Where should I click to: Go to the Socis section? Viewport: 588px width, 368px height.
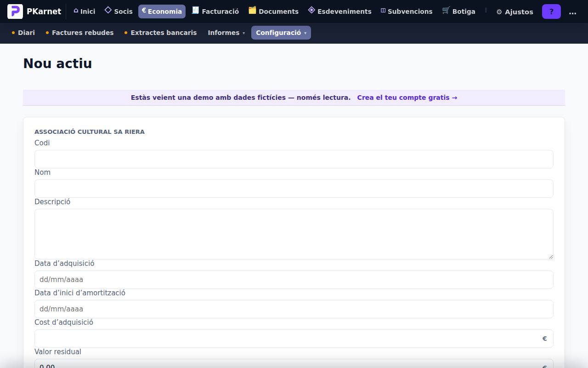(119, 11)
